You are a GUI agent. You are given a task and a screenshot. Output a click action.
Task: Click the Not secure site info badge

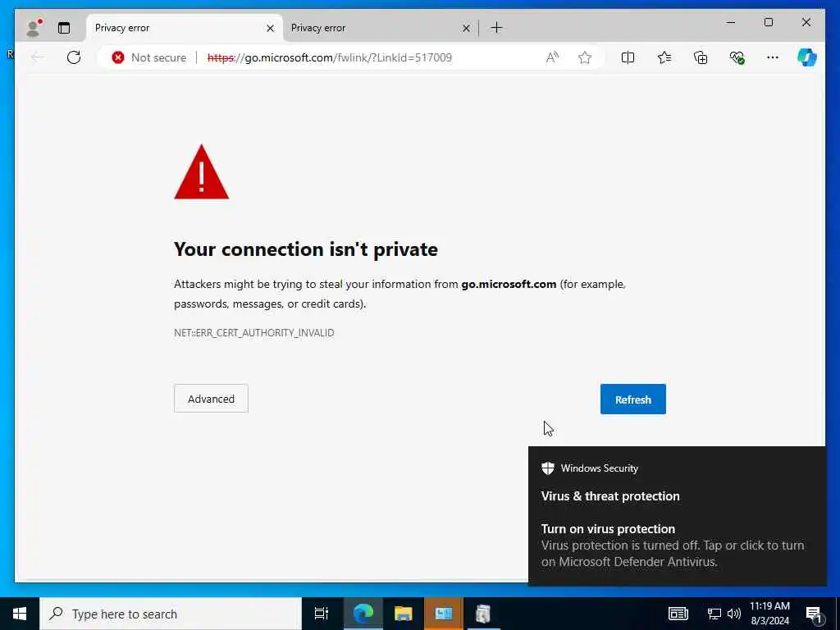tap(149, 57)
